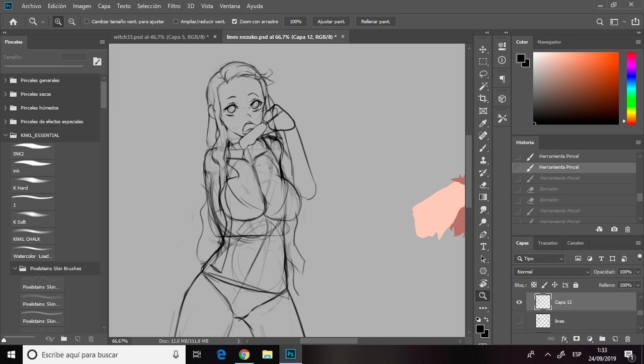This screenshot has height=364, width=644.
Task: Create a new layer in Capas panel
Action: pyautogui.click(x=615, y=339)
